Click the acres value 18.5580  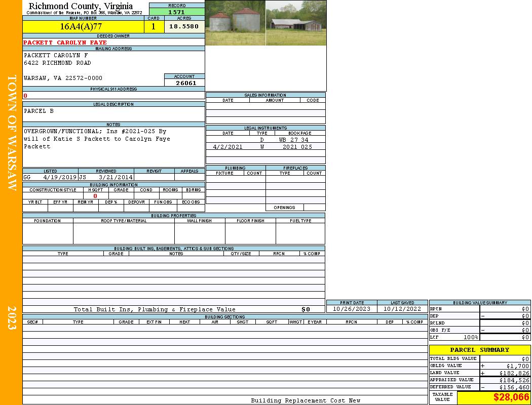(x=184, y=26)
